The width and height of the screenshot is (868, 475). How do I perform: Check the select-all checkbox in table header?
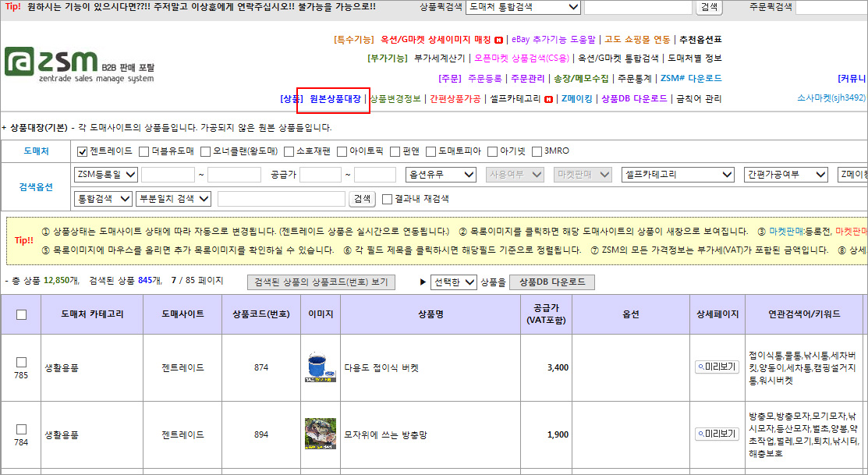click(22, 314)
